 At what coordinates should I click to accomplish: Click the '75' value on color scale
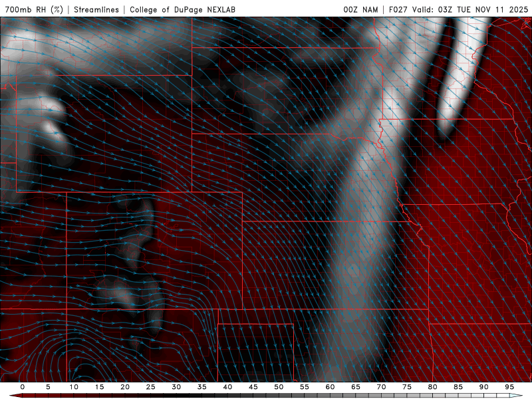[407, 387]
